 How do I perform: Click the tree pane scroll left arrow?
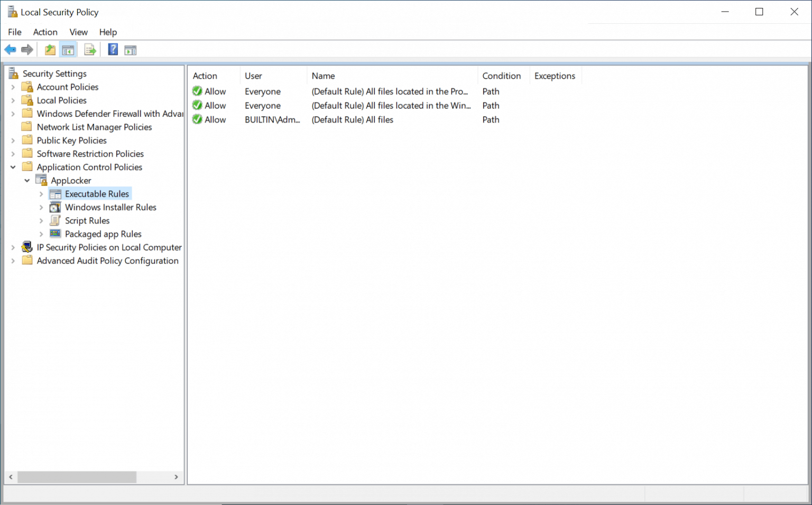(11, 477)
